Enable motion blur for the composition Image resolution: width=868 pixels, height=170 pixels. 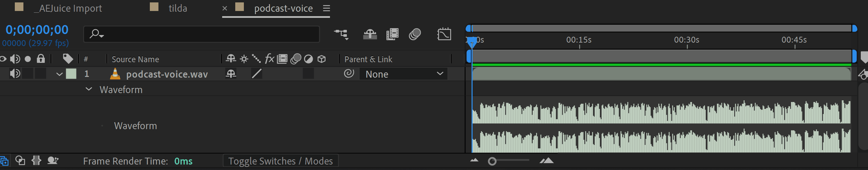(x=415, y=34)
